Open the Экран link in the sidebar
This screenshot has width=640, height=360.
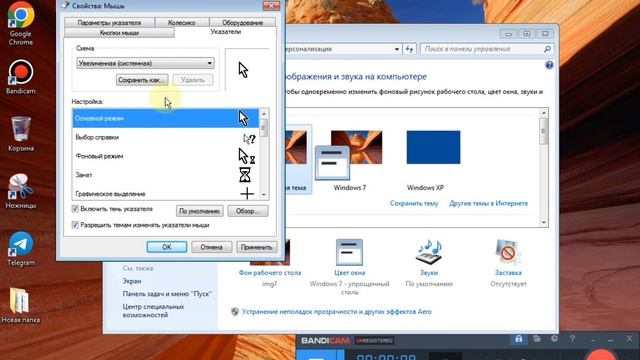coord(131,281)
